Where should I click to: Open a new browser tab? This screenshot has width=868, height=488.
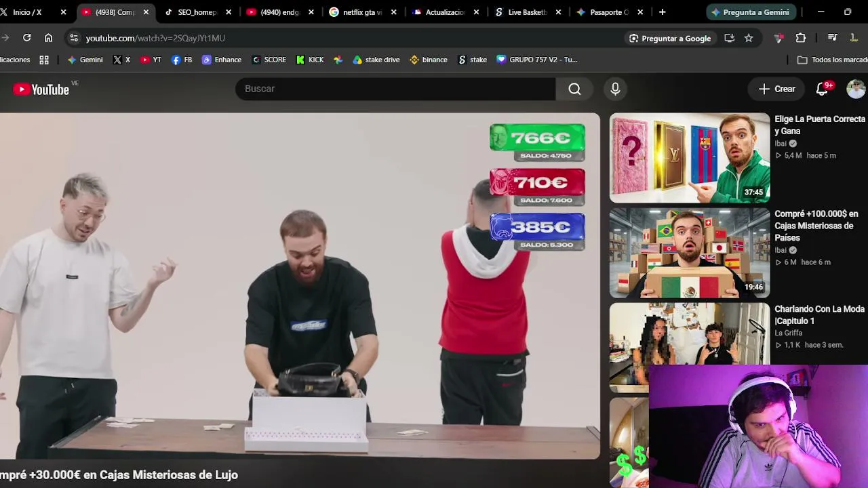click(x=662, y=12)
